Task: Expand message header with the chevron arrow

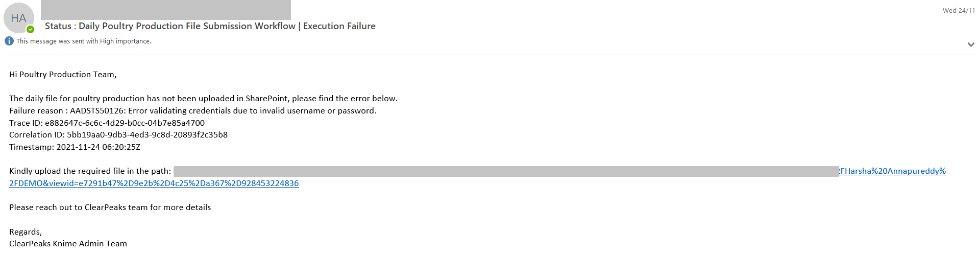Action: [x=971, y=44]
